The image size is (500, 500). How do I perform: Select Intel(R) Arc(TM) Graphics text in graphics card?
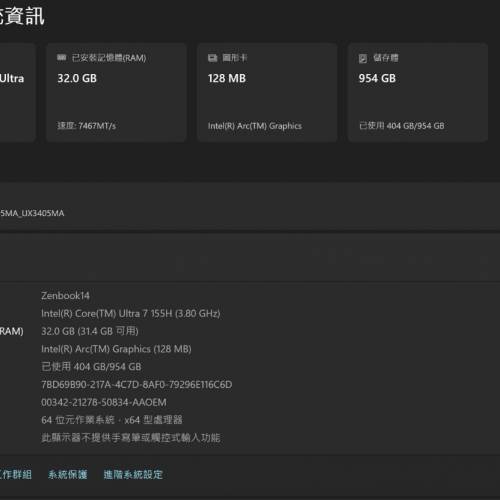pyautogui.click(x=255, y=126)
